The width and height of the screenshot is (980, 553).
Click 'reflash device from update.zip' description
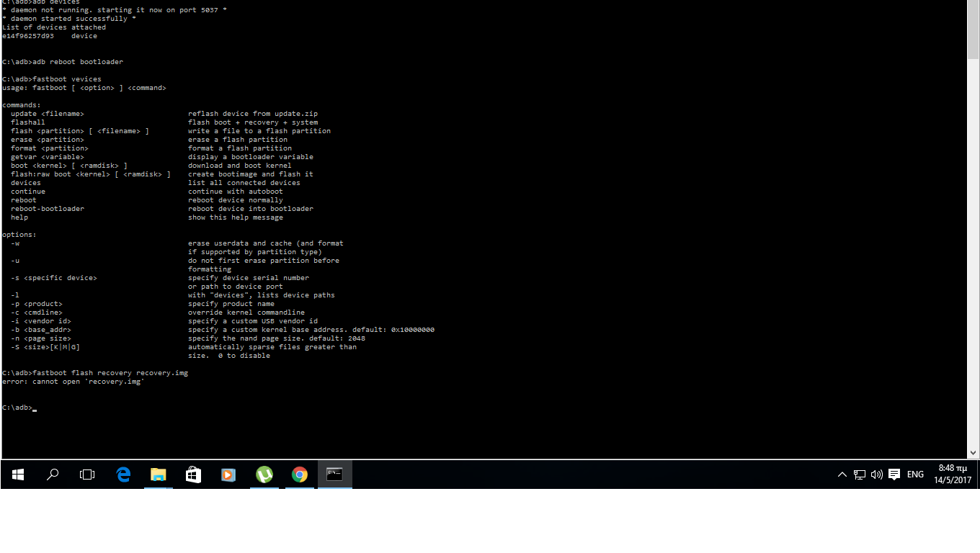pos(253,114)
